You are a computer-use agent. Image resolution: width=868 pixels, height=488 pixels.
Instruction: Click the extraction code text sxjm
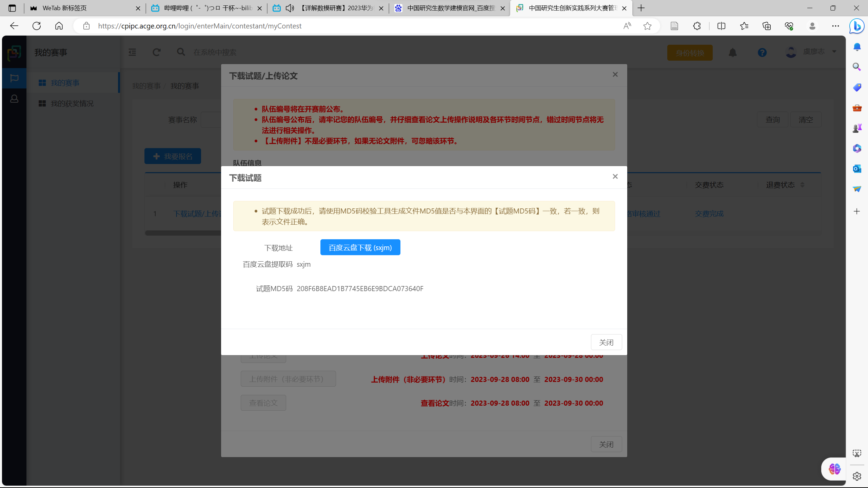[303, 264]
